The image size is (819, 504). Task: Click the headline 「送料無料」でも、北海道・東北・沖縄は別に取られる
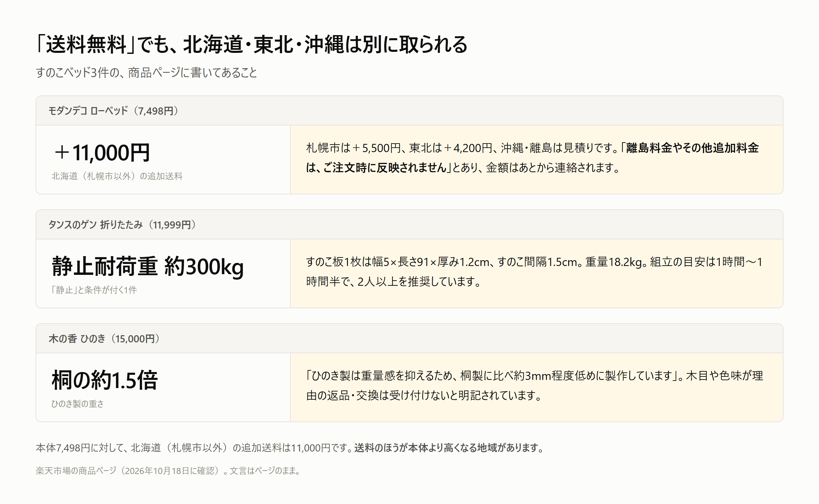pos(252,45)
